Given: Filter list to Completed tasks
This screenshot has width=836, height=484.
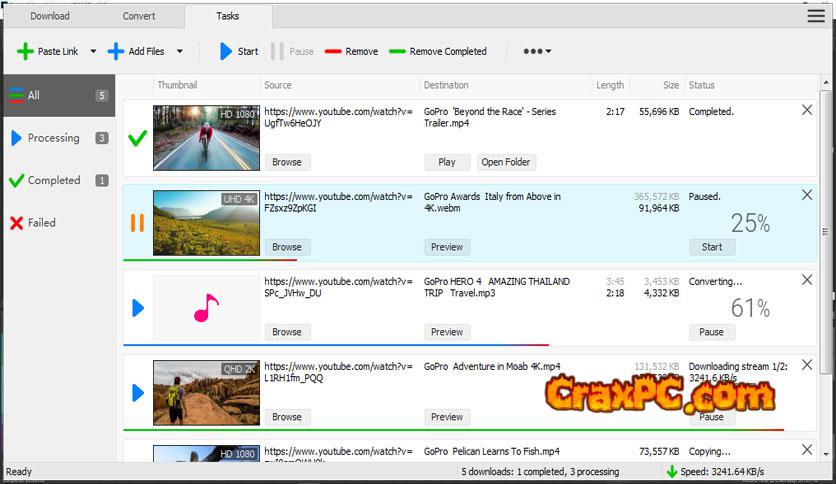Looking at the screenshot, I should pos(53,180).
